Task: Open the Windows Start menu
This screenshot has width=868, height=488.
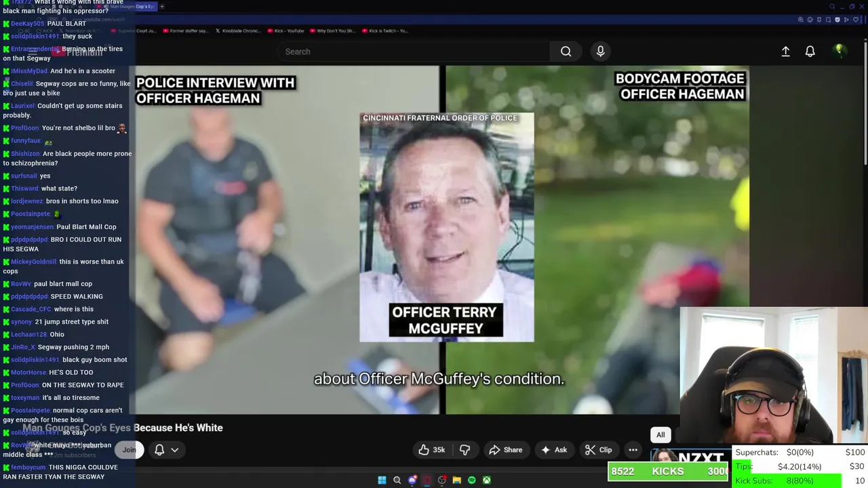Action: tap(382, 480)
